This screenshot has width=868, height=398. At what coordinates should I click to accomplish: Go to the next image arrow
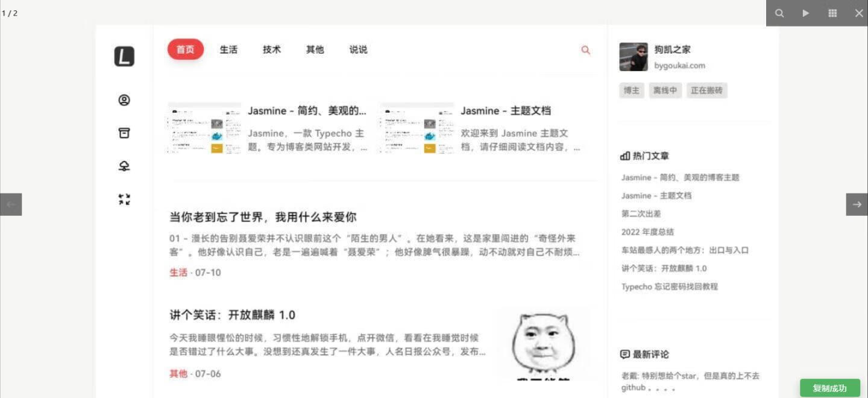(x=857, y=204)
